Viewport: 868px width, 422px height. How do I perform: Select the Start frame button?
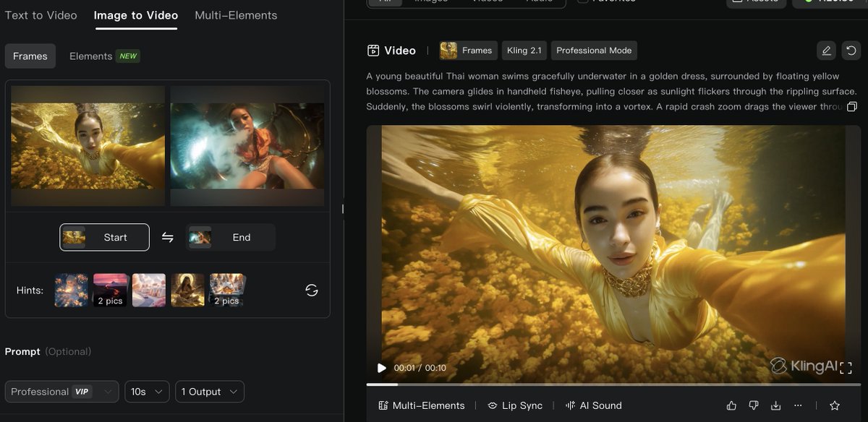(x=104, y=237)
